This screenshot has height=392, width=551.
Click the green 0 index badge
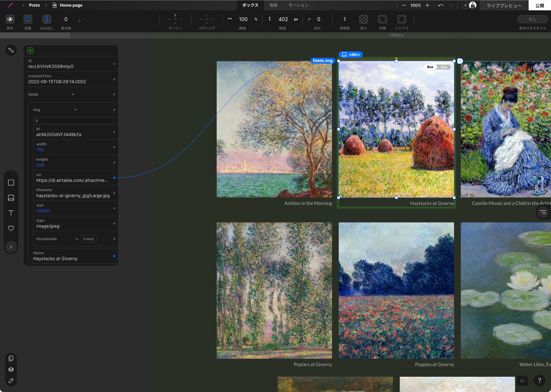30,50
